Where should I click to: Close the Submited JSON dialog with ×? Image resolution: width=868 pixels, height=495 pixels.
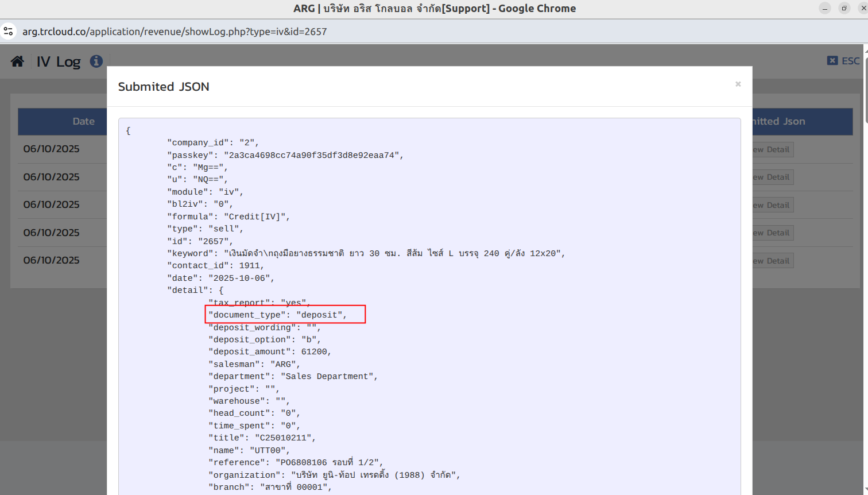[x=738, y=84]
